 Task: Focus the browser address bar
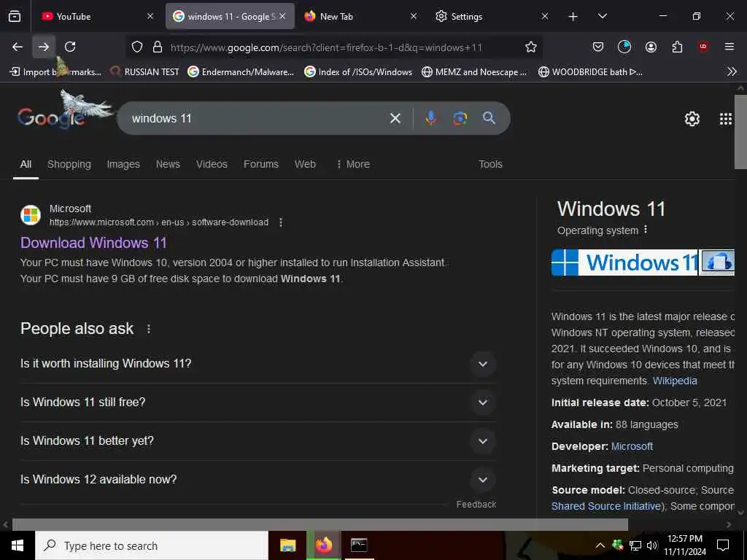pos(326,47)
